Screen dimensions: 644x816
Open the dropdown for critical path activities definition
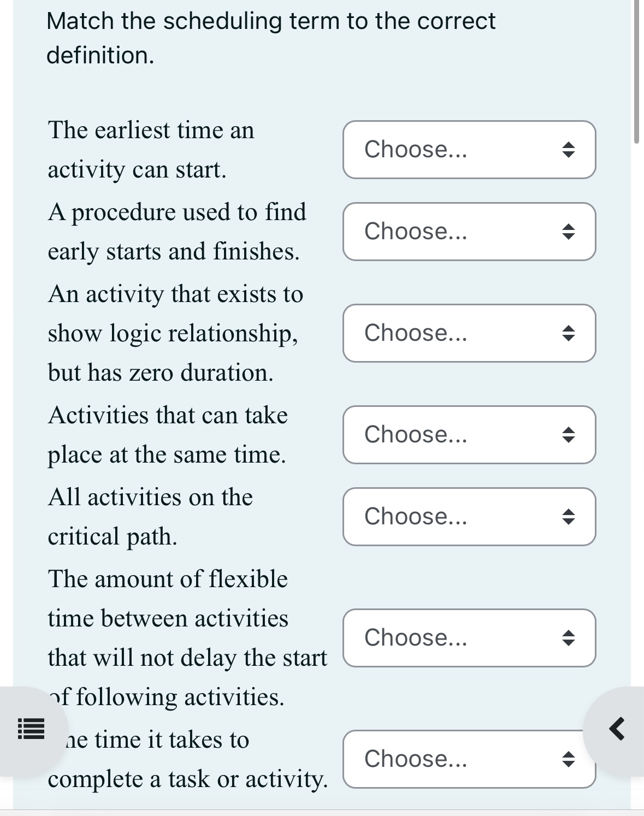[x=469, y=516]
